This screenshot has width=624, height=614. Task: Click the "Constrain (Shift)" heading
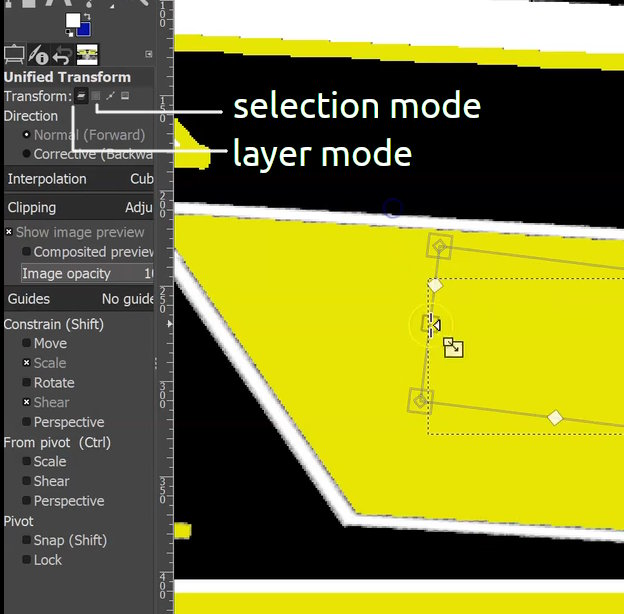[x=54, y=324]
